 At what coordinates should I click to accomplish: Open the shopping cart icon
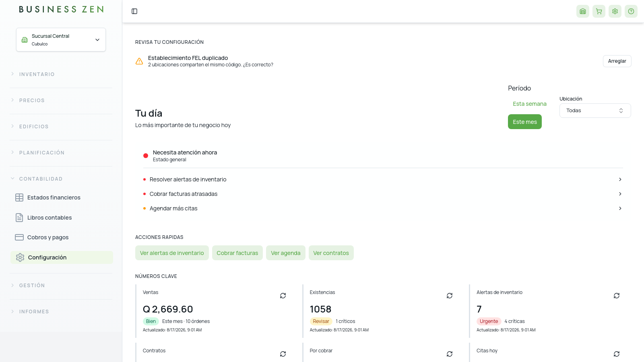click(599, 11)
